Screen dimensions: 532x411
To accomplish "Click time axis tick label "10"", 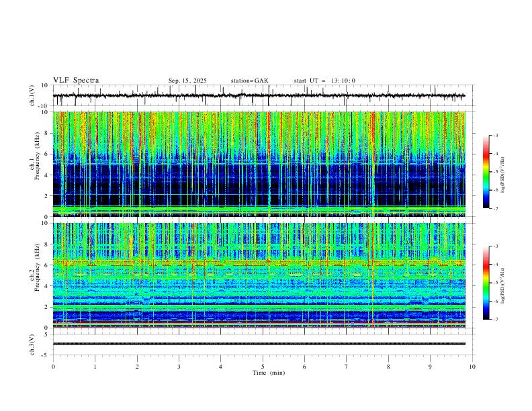I will pyautogui.click(x=472, y=367).
